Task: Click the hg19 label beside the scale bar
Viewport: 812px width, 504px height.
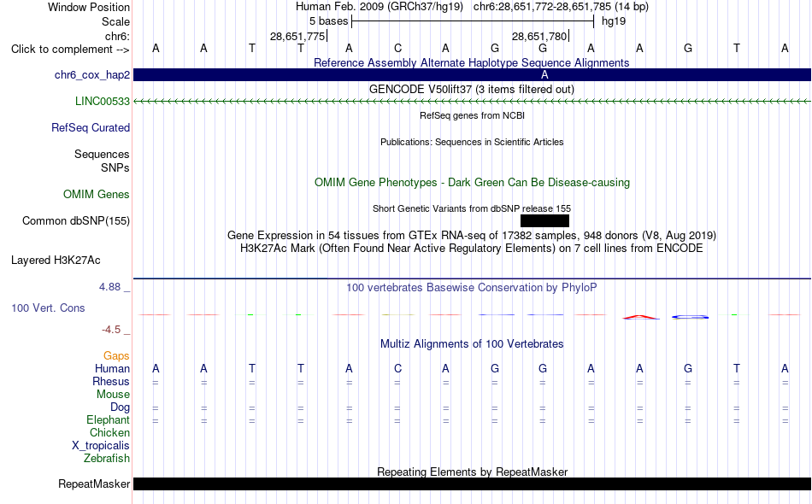Action: (614, 21)
